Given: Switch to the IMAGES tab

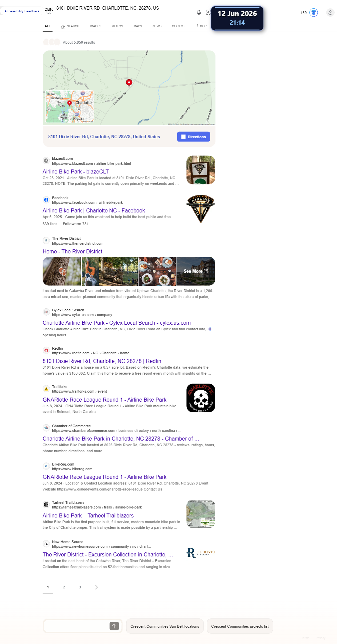Looking at the screenshot, I should pyautogui.click(x=96, y=26).
